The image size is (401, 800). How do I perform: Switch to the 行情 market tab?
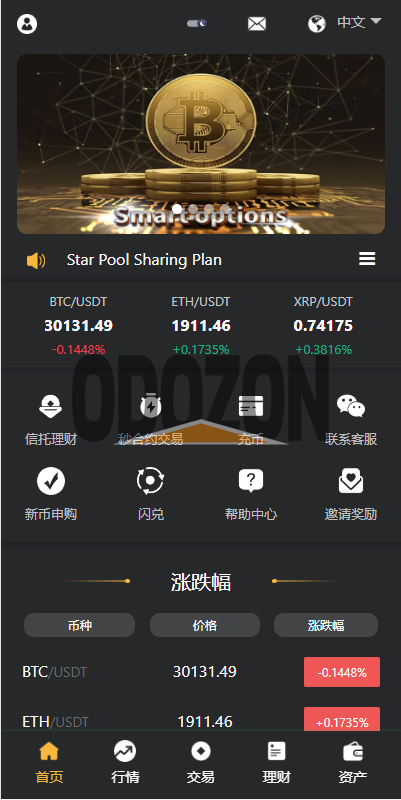125,763
